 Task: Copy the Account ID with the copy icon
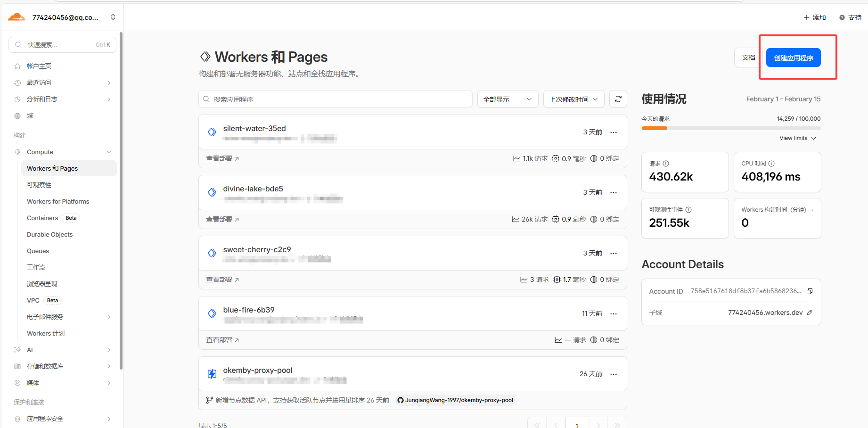tap(809, 291)
